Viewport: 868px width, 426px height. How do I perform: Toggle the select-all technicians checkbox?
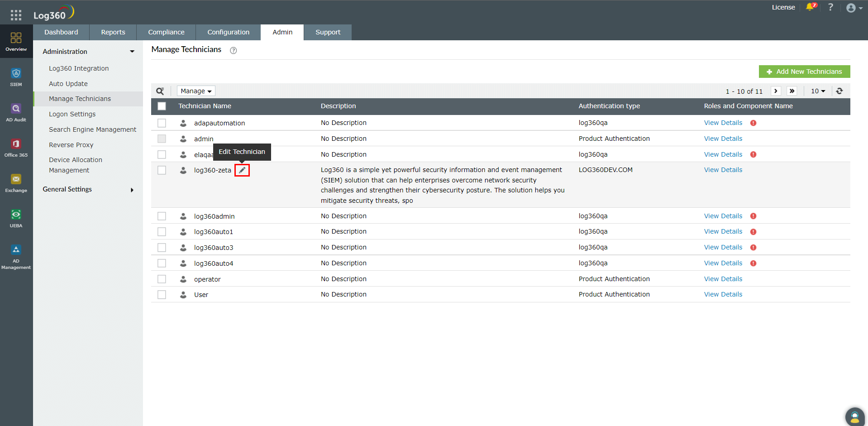click(x=162, y=106)
